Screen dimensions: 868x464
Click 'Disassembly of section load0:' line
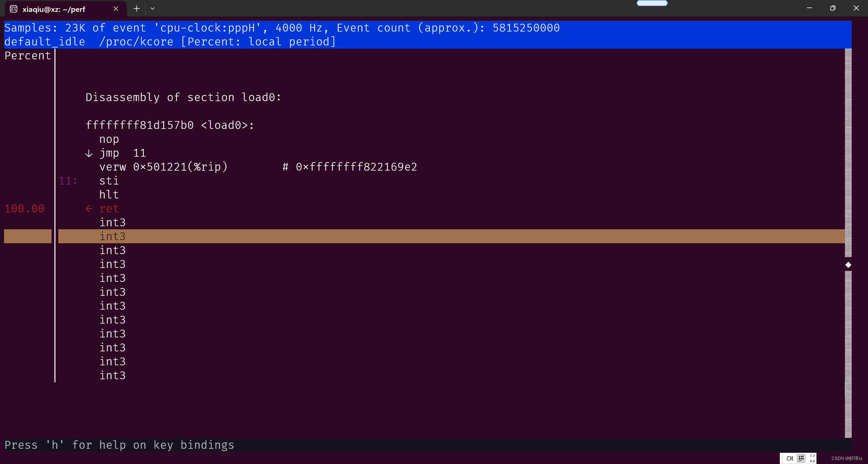(183, 97)
